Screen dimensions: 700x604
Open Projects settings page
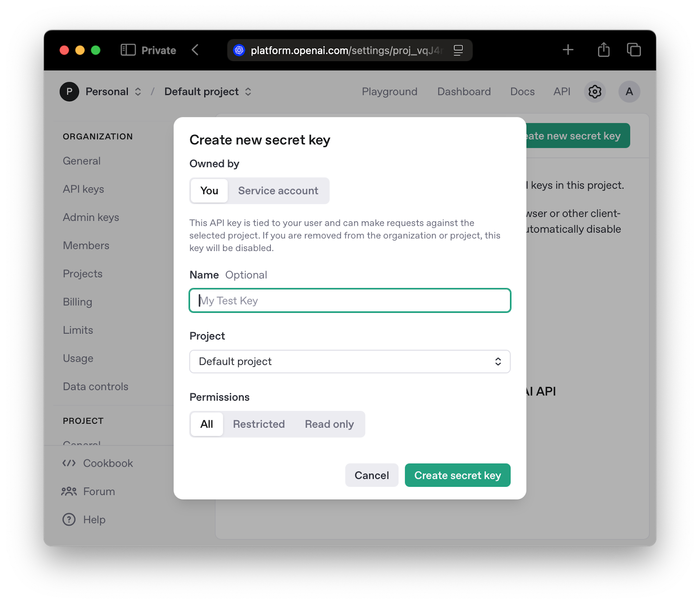(83, 274)
